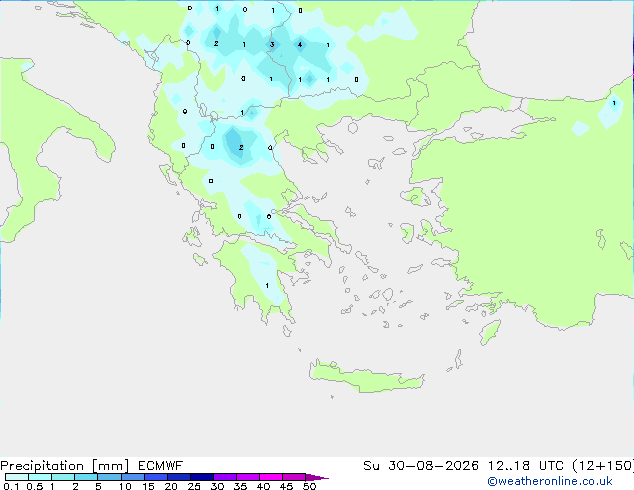
Task: Open the weatheronline.co.uk copyright link
Action: [550, 481]
